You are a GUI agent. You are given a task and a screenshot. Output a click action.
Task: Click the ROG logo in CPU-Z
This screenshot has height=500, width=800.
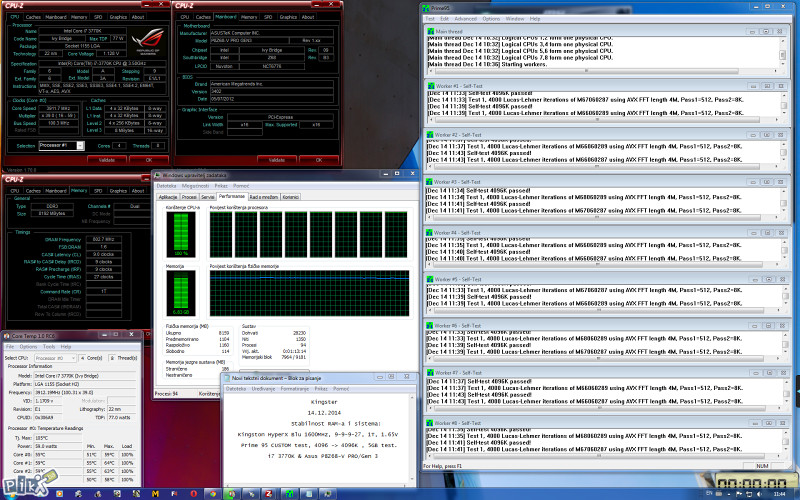(x=148, y=41)
